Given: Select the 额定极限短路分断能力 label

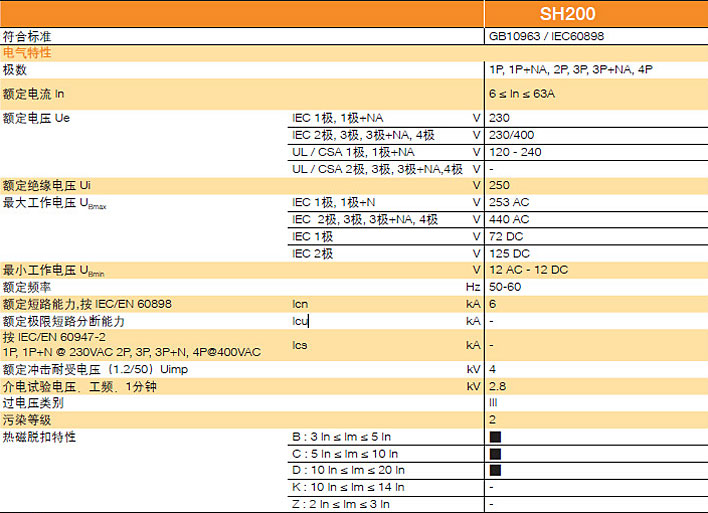Looking at the screenshot, I should (64, 322).
